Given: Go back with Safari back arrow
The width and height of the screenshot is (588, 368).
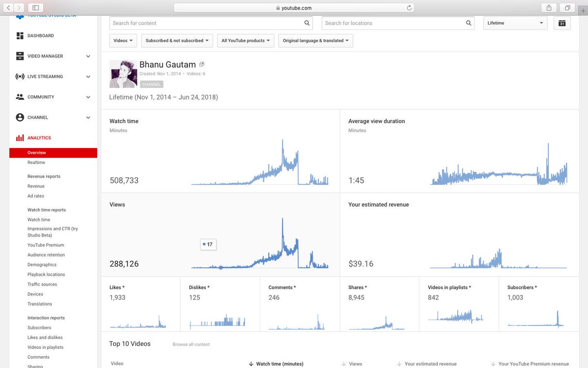Looking at the screenshot, I should coord(8,8).
